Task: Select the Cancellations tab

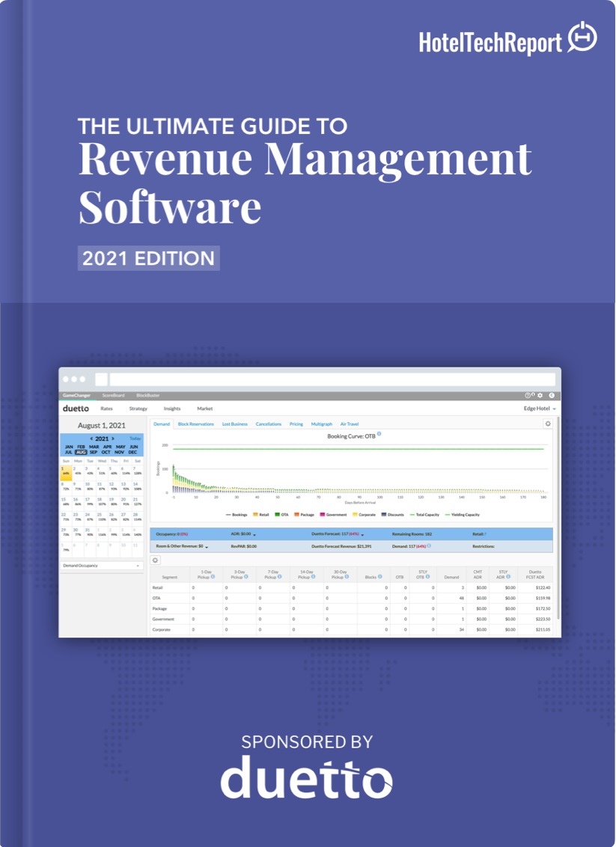Action: 269,424
